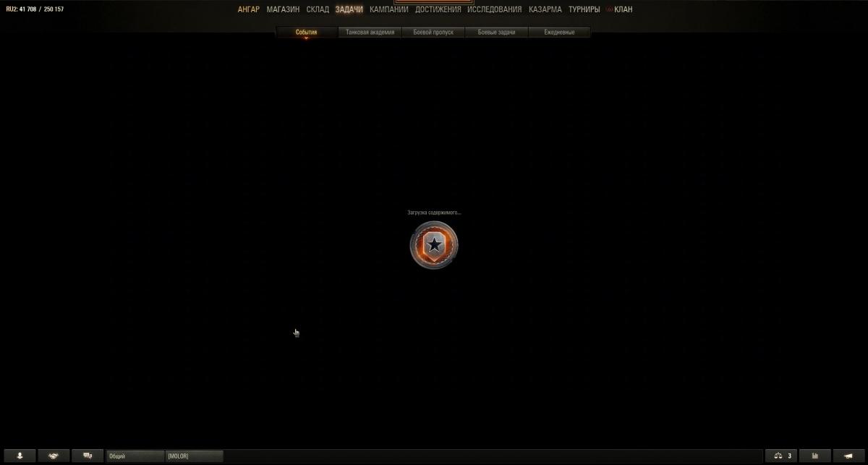Viewport: 868px width, 465px height.
Task: Switch to Ежедневные tab
Action: [560, 33]
